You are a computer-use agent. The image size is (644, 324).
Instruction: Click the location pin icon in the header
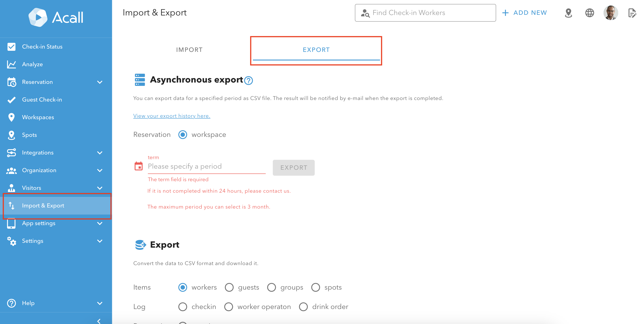pyautogui.click(x=568, y=13)
